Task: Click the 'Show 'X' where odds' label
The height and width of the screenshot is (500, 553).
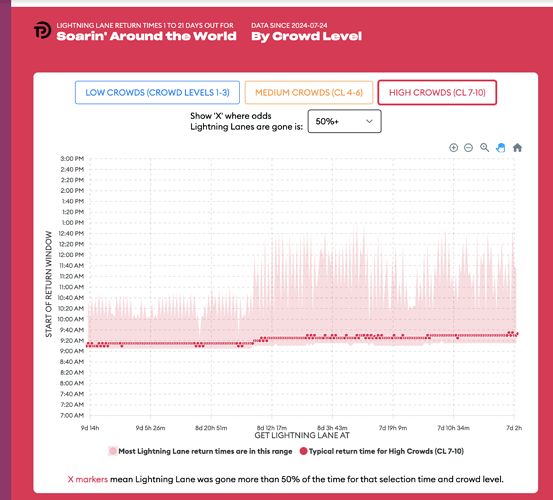Action: [231, 116]
